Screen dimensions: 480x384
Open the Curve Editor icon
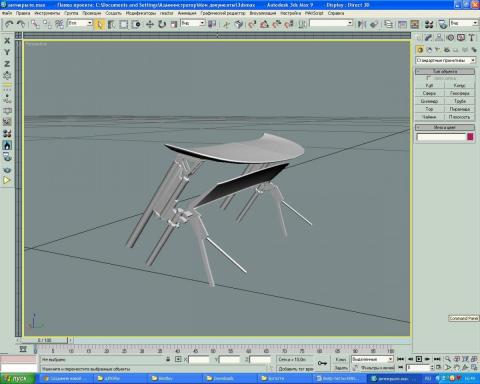point(402,24)
